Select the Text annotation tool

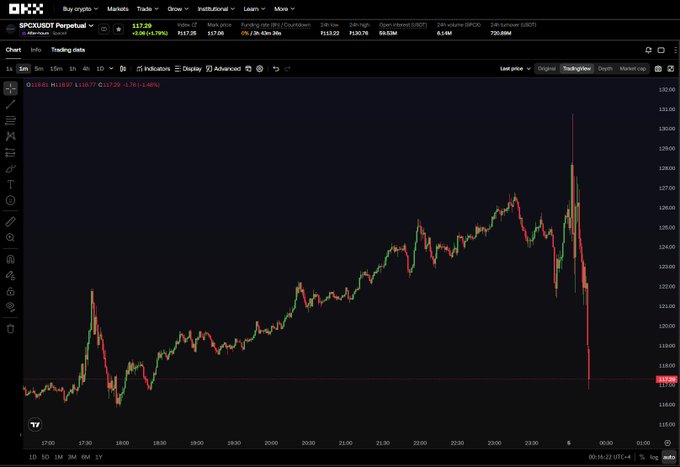click(x=10, y=185)
